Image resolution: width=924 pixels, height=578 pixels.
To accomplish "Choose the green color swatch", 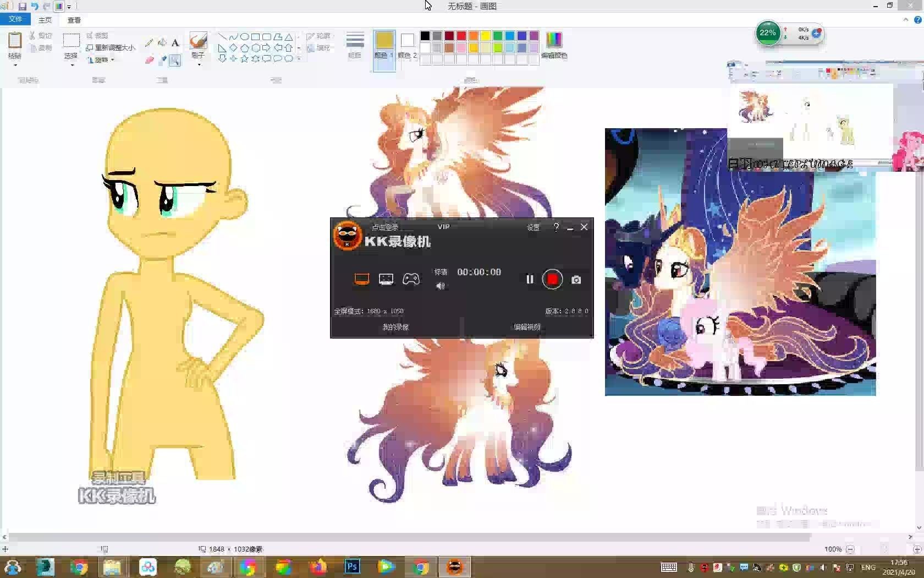I will pyautogui.click(x=498, y=36).
